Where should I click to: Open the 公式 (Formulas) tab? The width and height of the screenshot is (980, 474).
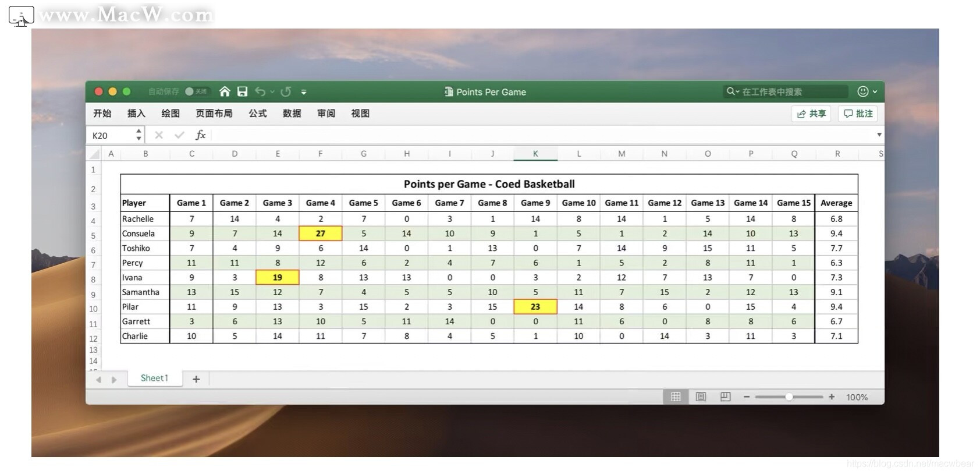tap(258, 114)
